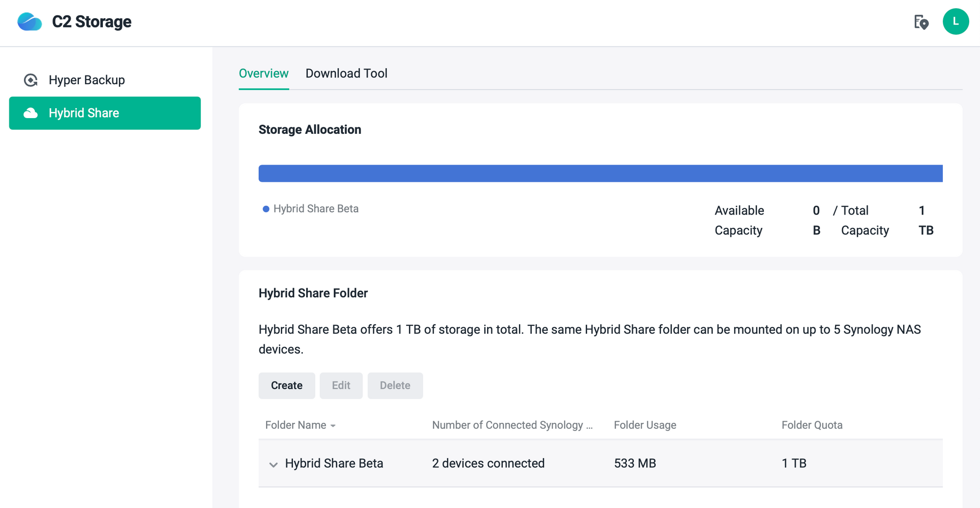Open the user account avatar L

click(x=955, y=22)
